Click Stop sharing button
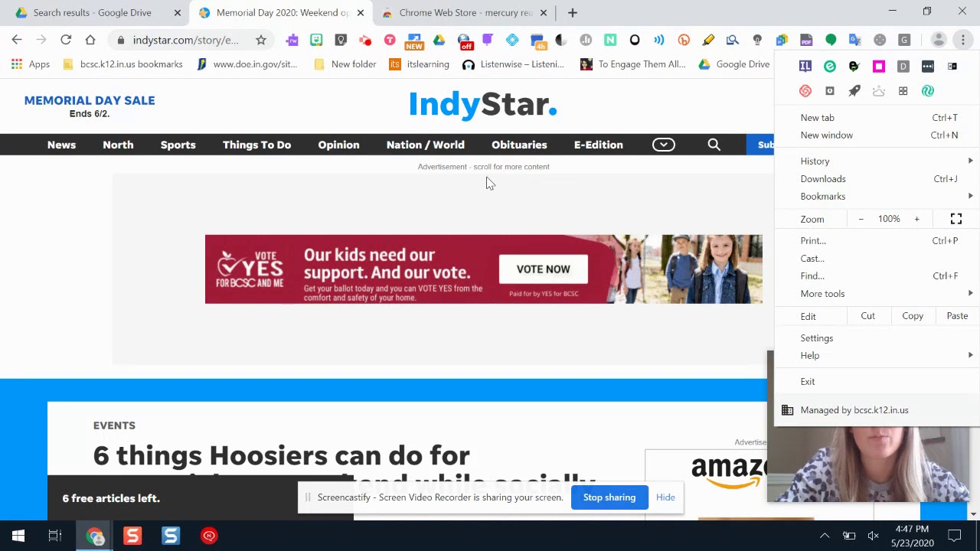Image resolution: width=980 pixels, height=551 pixels. pyautogui.click(x=609, y=497)
